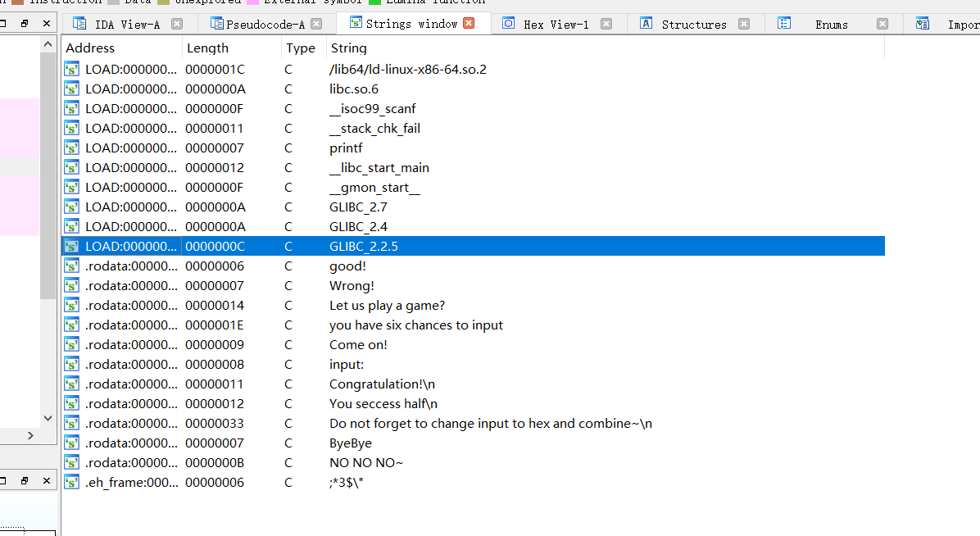Float the upper left docked panel
980x536 pixels.
click(25, 24)
